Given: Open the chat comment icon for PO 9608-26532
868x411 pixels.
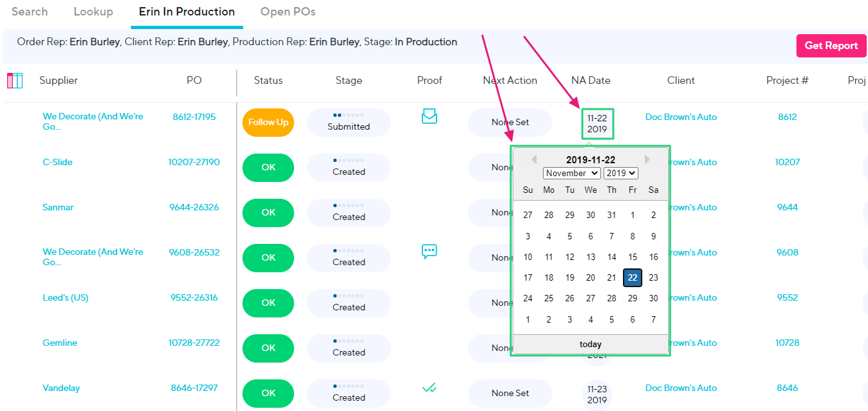Looking at the screenshot, I should point(429,252).
